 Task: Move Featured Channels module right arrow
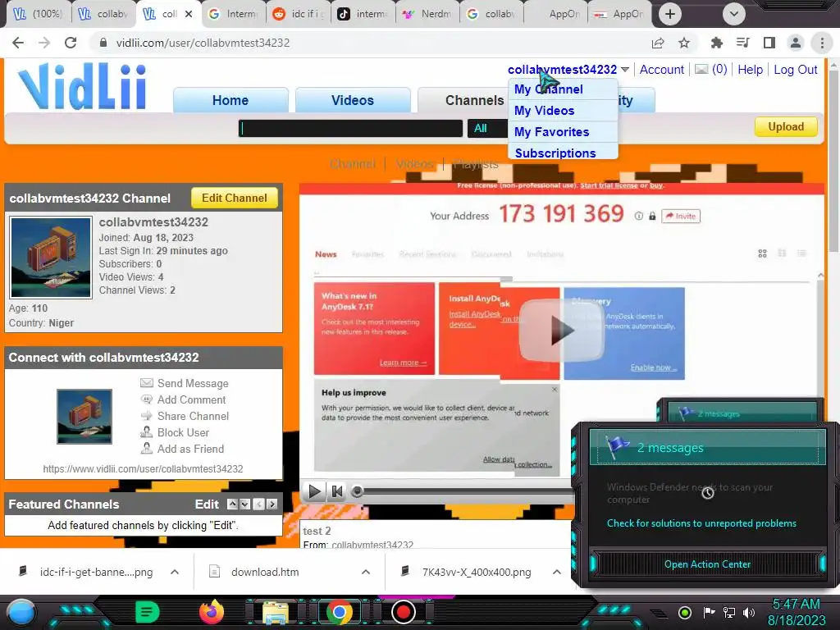pos(272,504)
